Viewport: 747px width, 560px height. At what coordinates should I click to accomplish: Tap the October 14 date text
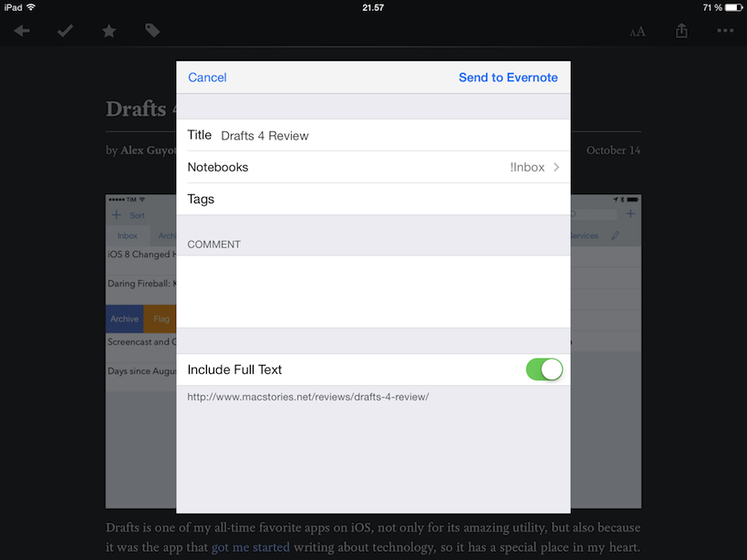[x=613, y=150]
